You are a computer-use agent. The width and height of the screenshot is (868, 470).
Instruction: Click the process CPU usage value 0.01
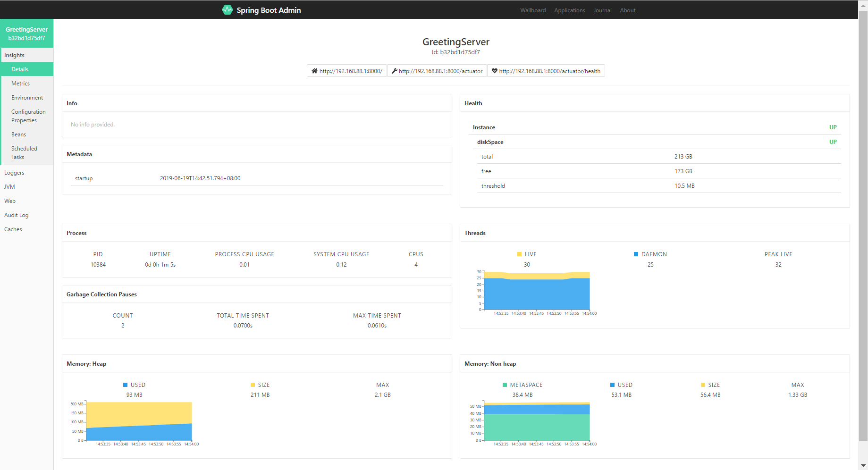[244, 265]
